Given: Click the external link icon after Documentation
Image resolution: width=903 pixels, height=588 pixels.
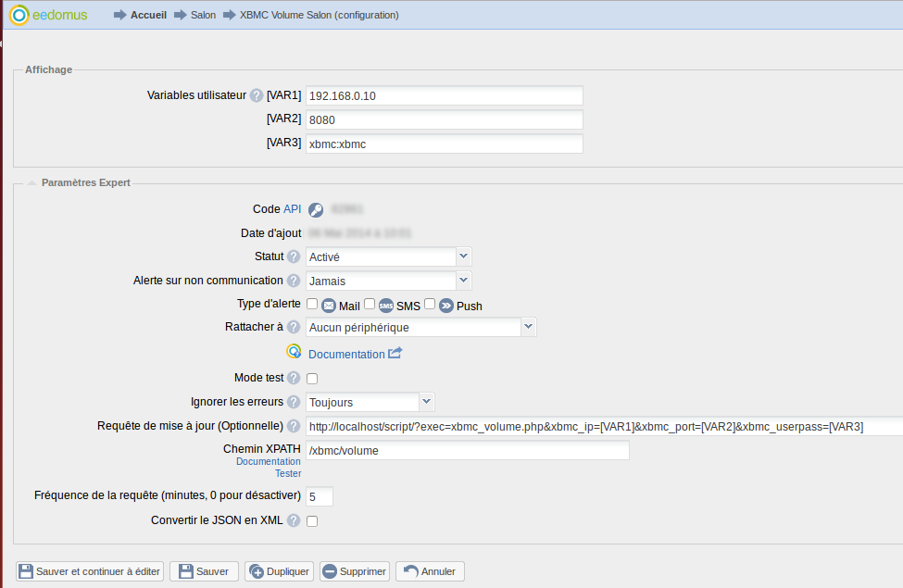Looking at the screenshot, I should coord(395,353).
